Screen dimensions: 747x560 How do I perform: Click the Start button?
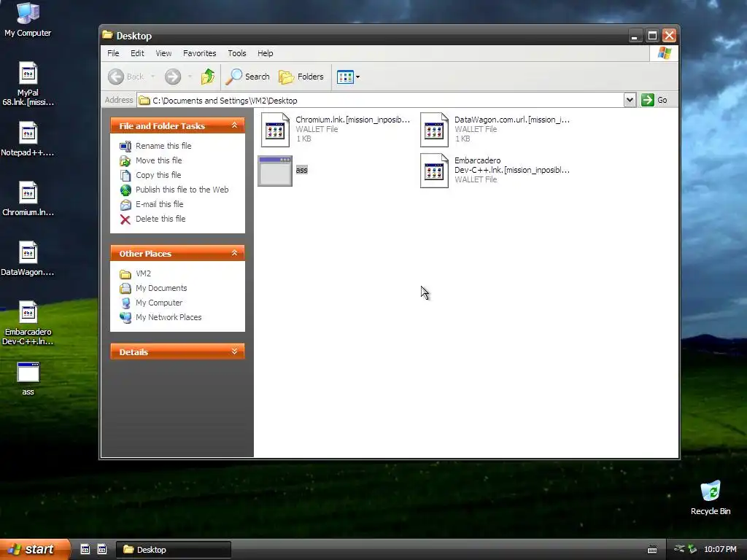(x=35, y=549)
